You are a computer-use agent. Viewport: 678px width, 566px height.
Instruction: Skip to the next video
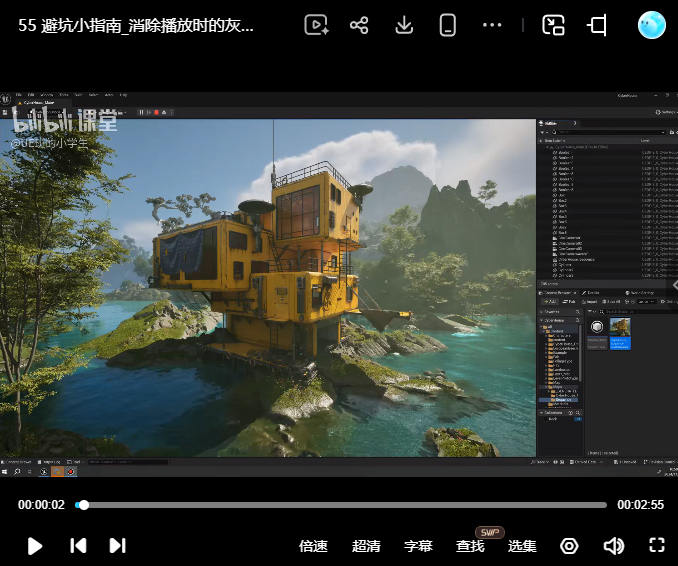click(x=117, y=546)
